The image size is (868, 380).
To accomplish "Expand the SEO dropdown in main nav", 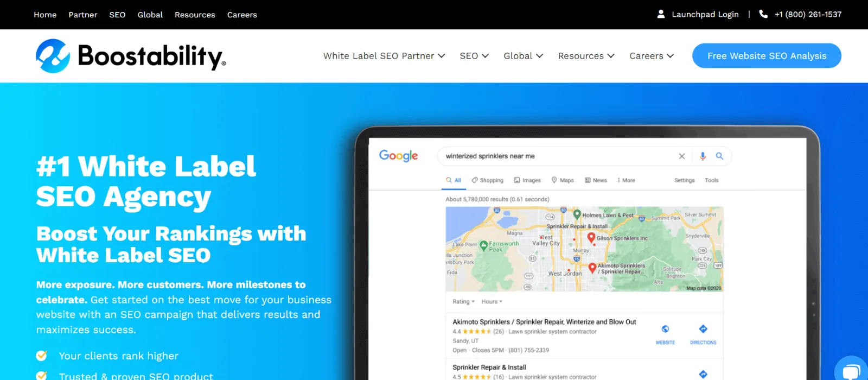I will pyautogui.click(x=474, y=56).
